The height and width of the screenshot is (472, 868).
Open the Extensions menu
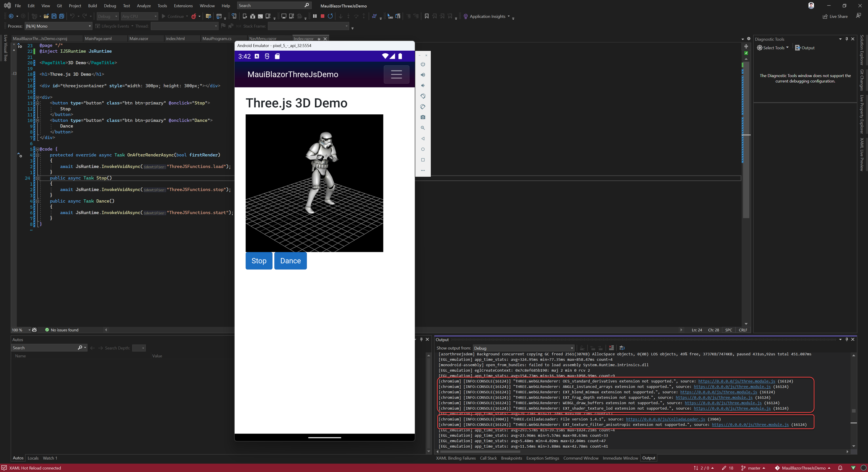183,6
